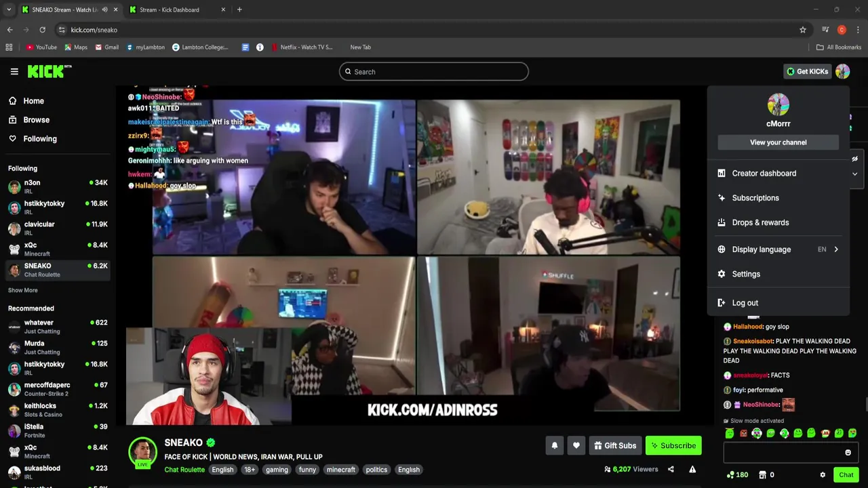Screen dimensions: 868x488
Task: Click the Subscribe button
Action: click(673, 445)
